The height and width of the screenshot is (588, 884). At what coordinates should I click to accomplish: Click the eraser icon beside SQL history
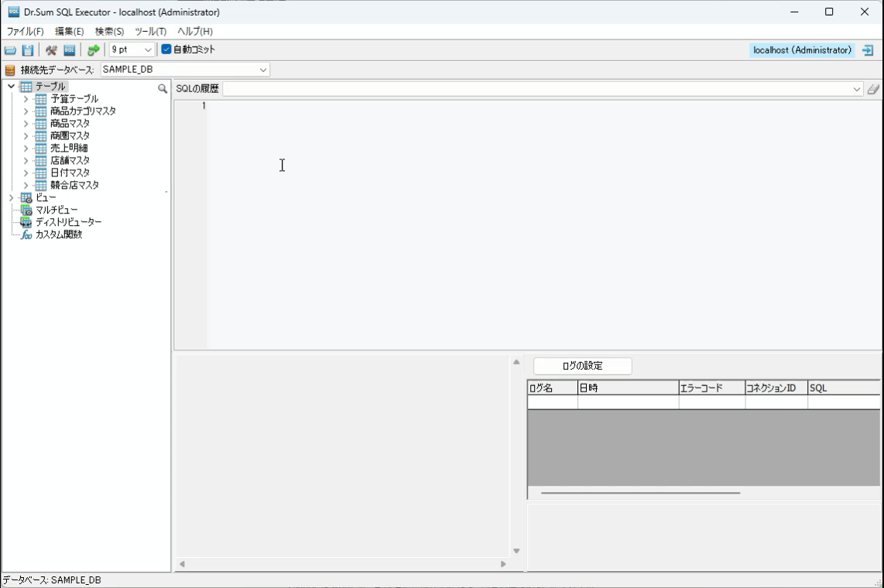pos(873,89)
